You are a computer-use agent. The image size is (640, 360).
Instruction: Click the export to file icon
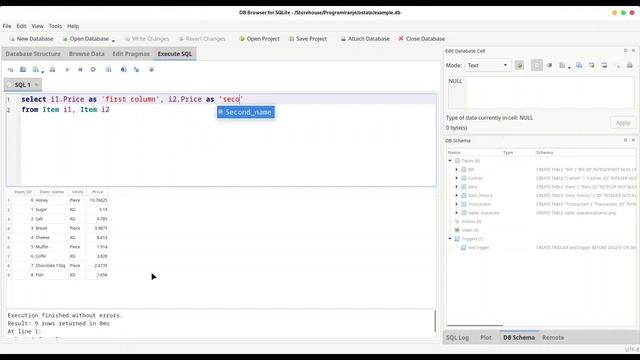coord(604,65)
